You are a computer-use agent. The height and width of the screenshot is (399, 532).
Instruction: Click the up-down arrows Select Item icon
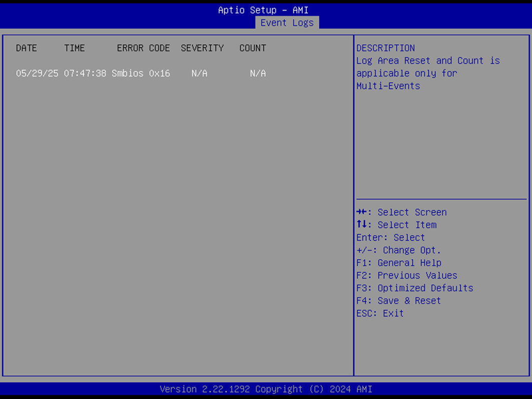(361, 225)
